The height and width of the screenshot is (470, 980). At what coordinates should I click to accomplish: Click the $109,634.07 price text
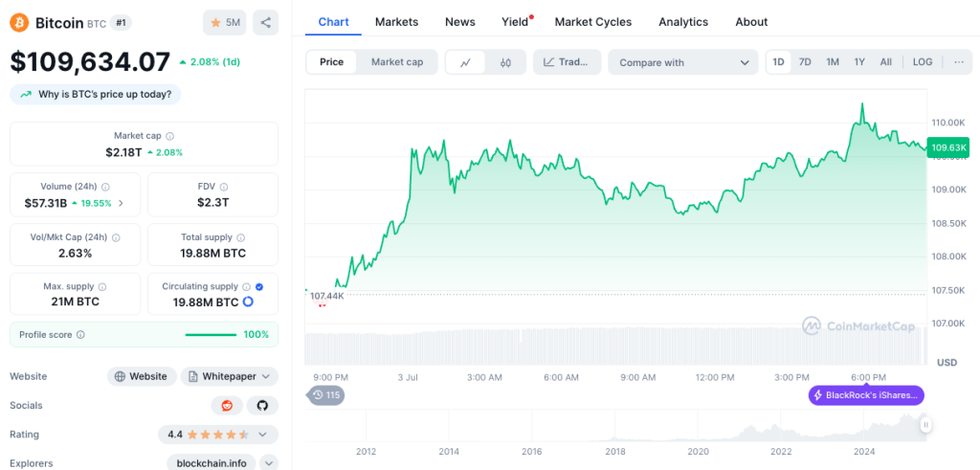click(90, 62)
